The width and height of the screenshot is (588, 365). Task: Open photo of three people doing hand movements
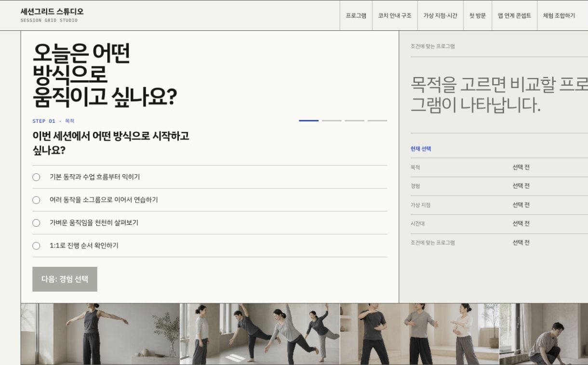419,334
